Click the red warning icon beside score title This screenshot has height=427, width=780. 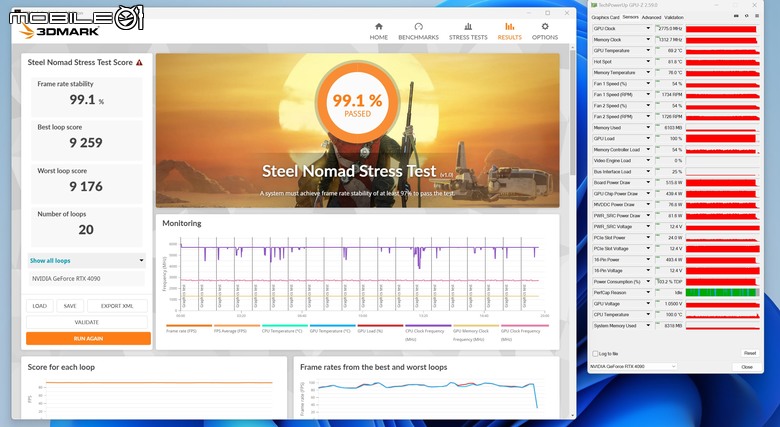pos(139,63)
